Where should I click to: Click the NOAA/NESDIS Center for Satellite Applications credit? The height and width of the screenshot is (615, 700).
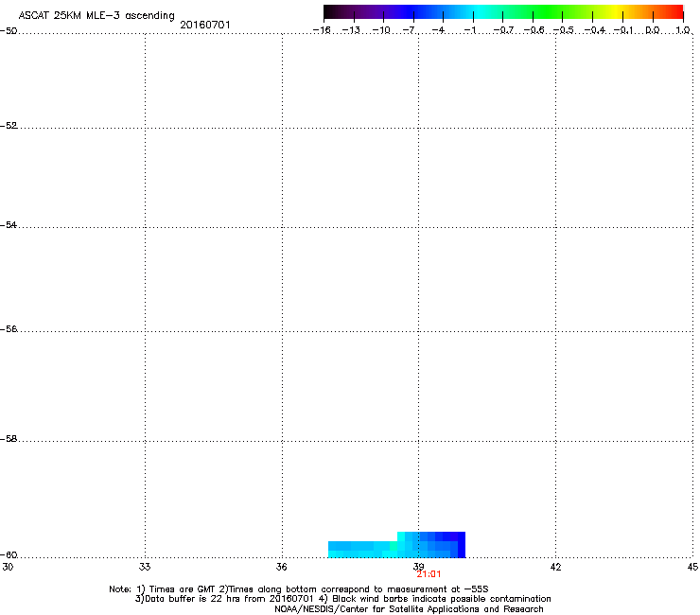tap(409, 609)
